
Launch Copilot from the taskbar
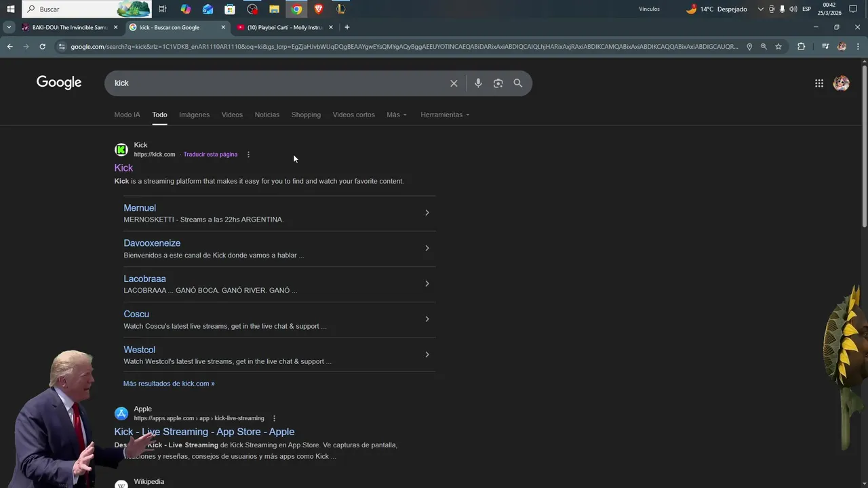[185, 9]
